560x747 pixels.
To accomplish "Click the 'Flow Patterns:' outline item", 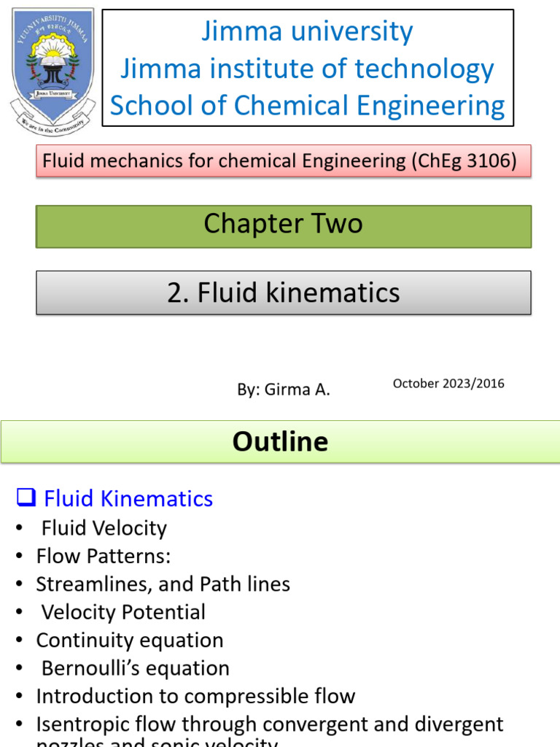I will click(104, 557).
